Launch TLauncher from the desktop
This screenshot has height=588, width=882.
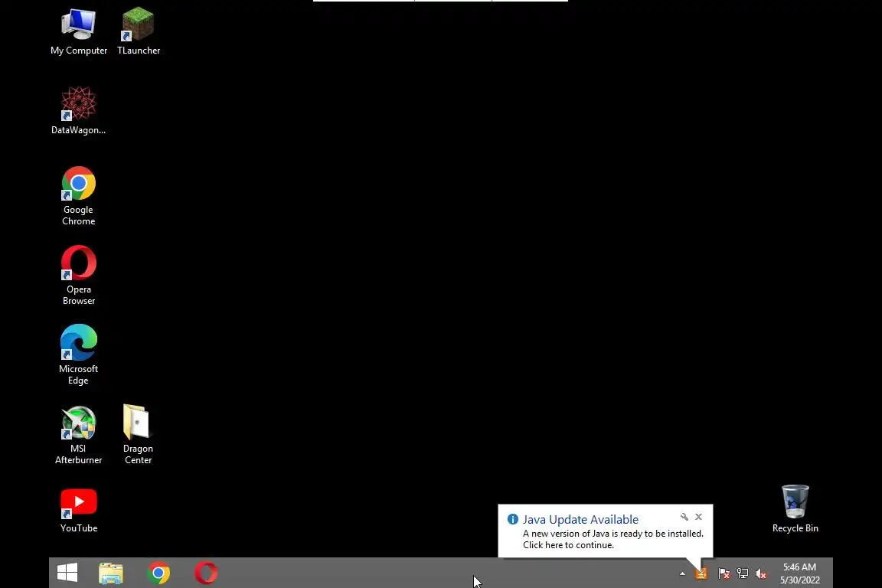click(139, 32)
